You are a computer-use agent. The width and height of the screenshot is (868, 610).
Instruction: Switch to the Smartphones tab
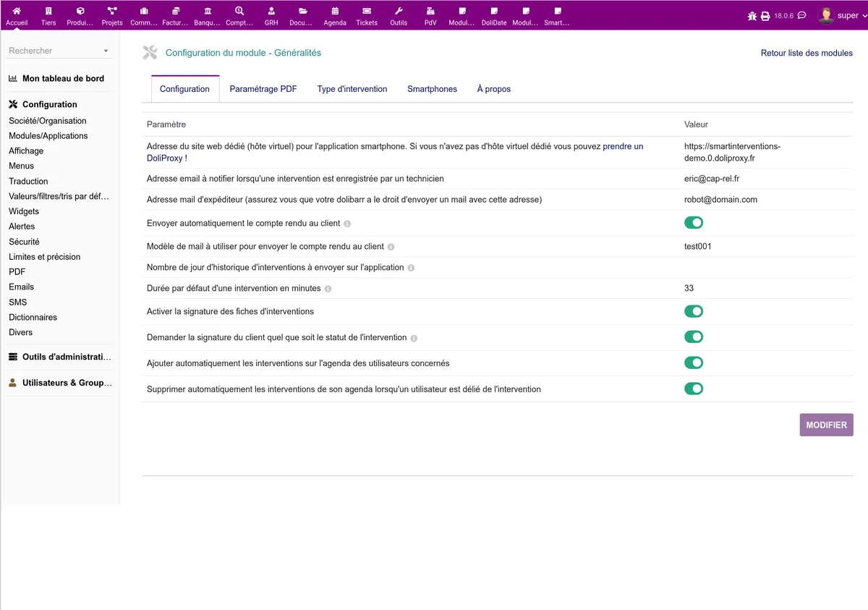(x=432, y=89)
